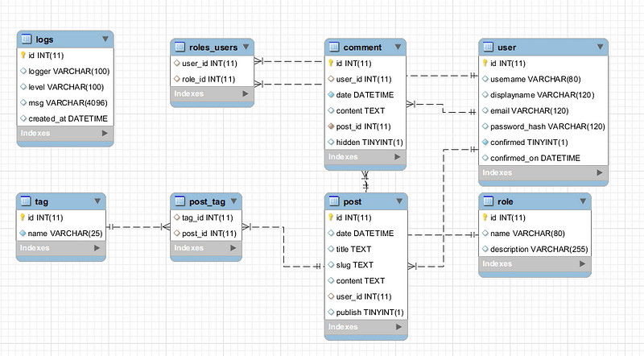This screenshot has width=644, height=356.
Task: Click the comment table icon
Action: pos(334,47)
